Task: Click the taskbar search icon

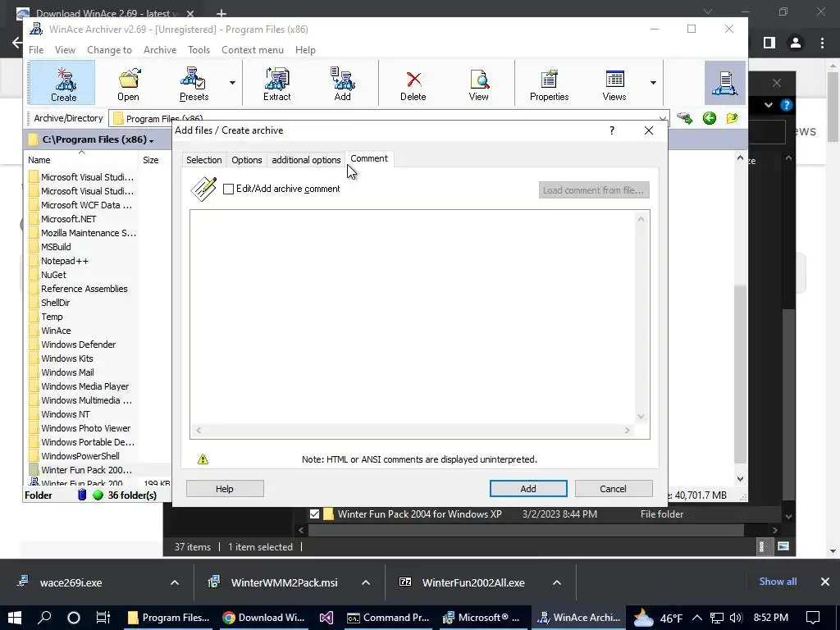Action: 44,618
